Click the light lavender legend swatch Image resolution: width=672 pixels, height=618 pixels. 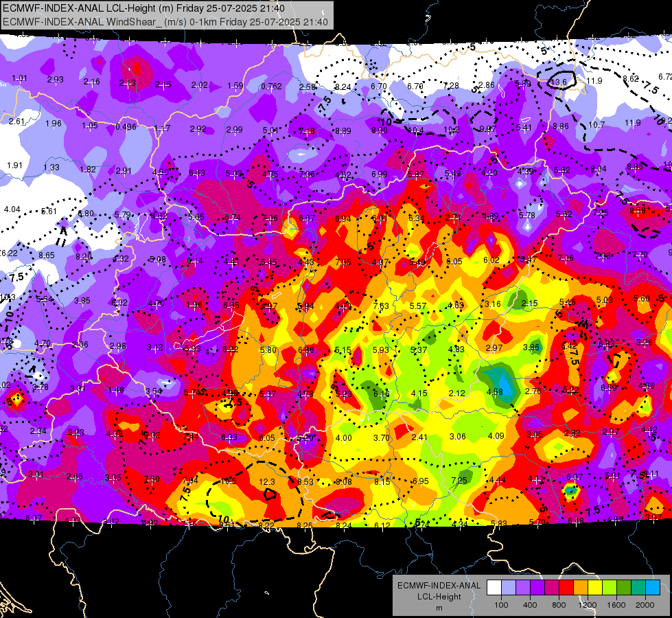(x=508, y=588)
